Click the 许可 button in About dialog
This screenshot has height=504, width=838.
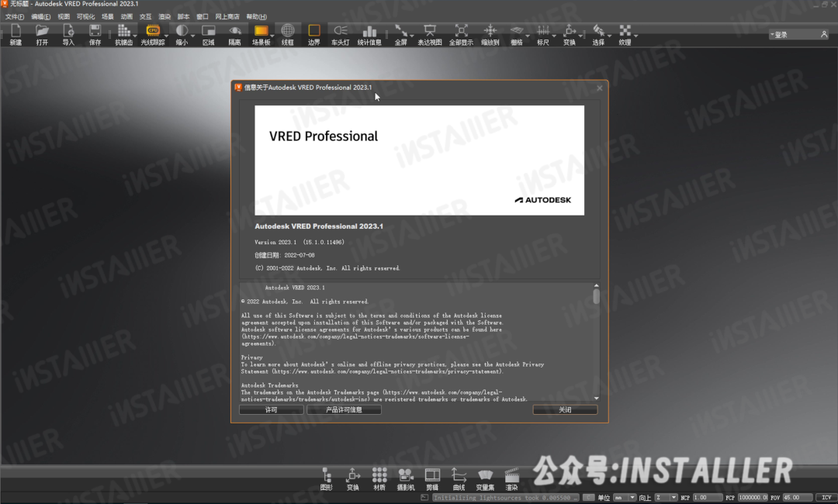[271, 409]
